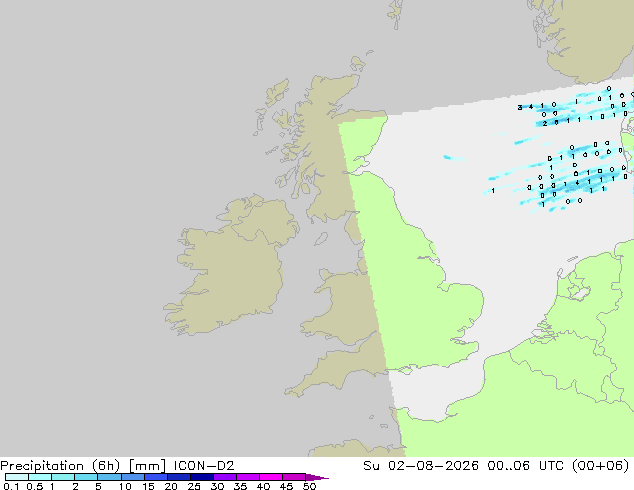Click the legend label "35"
Image resolution: width=634 pixels, height=490 pixels.
(240, 486)
